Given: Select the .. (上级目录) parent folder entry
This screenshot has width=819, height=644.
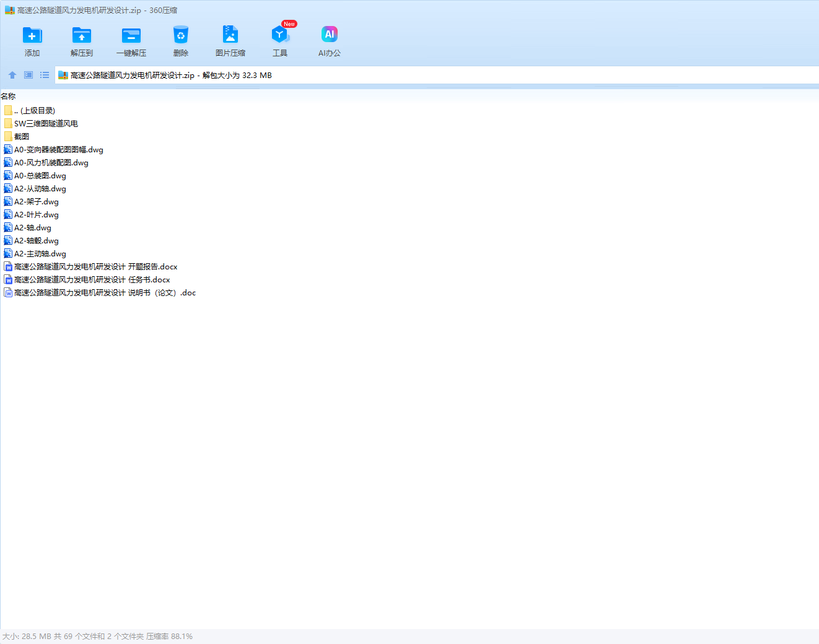Looking at the screenshot, I should [35, 110].
